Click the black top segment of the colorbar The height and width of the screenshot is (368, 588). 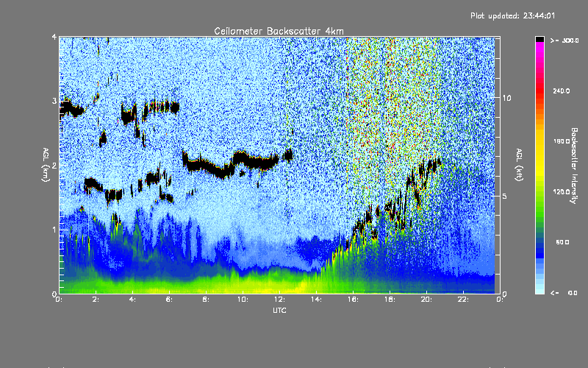point(539,39)
